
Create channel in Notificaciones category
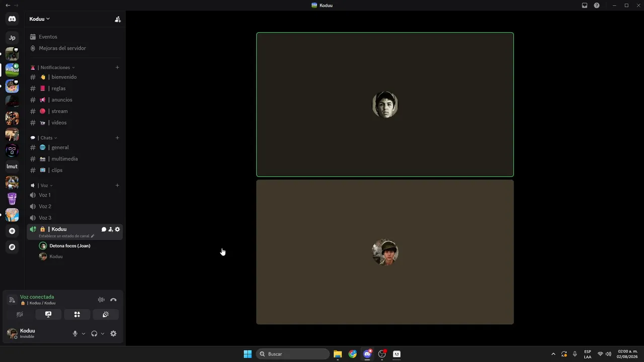click(117, 67)
